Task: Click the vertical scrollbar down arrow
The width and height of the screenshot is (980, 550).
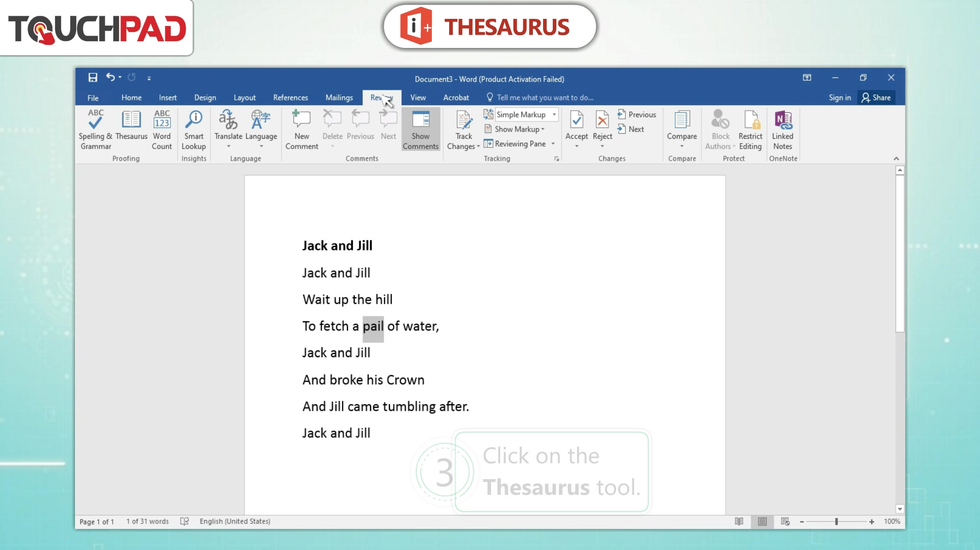Action: (900, 509)
